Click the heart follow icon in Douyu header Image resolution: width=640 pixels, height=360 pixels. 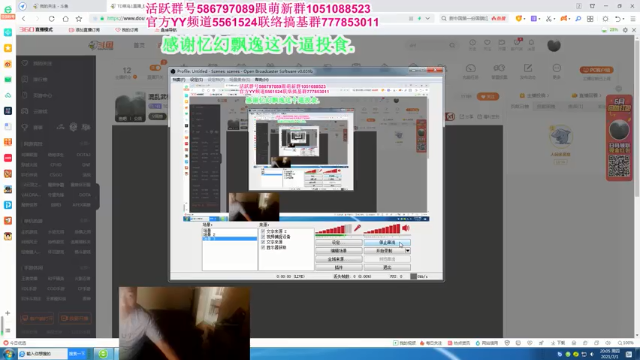tap(487, 42)
